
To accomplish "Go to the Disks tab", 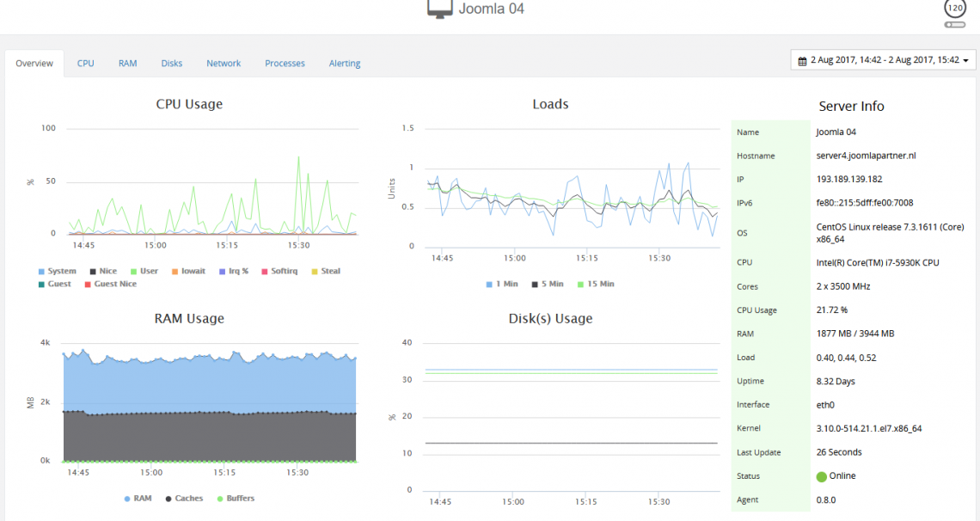I will [172, 63].
